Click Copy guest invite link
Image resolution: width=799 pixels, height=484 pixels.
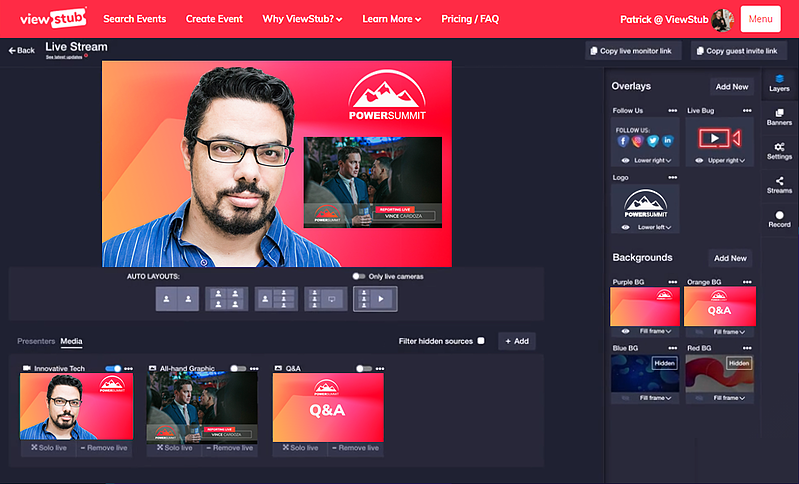point(739,51)
